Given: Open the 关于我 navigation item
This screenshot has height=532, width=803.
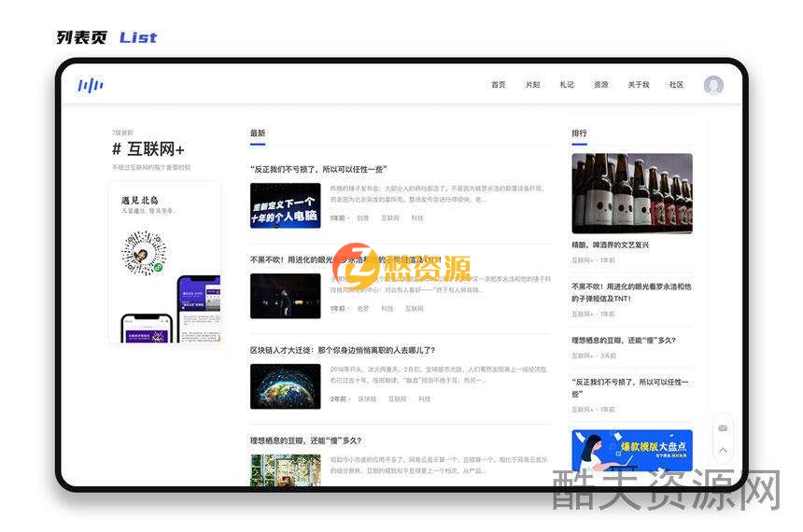Looking at the screenshot, I should [x=639, y=85].
